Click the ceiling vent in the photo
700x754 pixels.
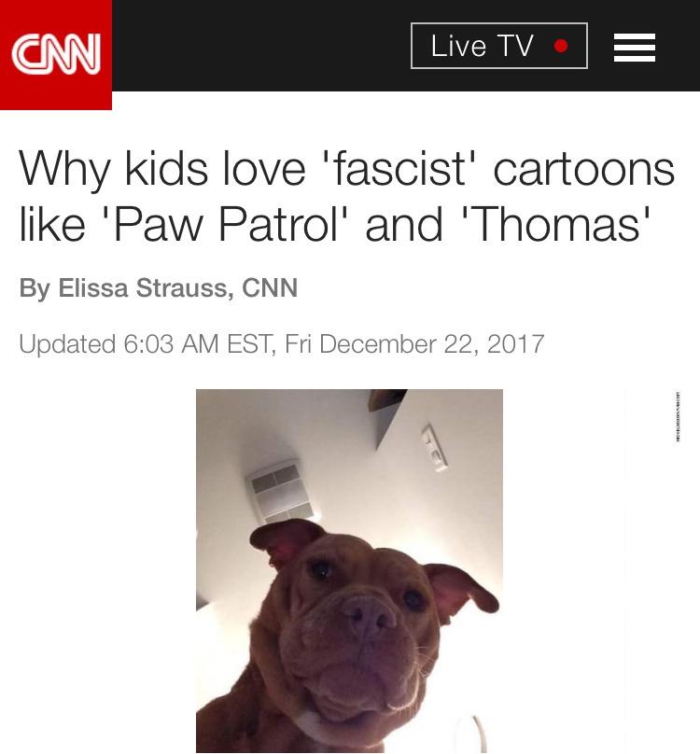coord(279,491)
